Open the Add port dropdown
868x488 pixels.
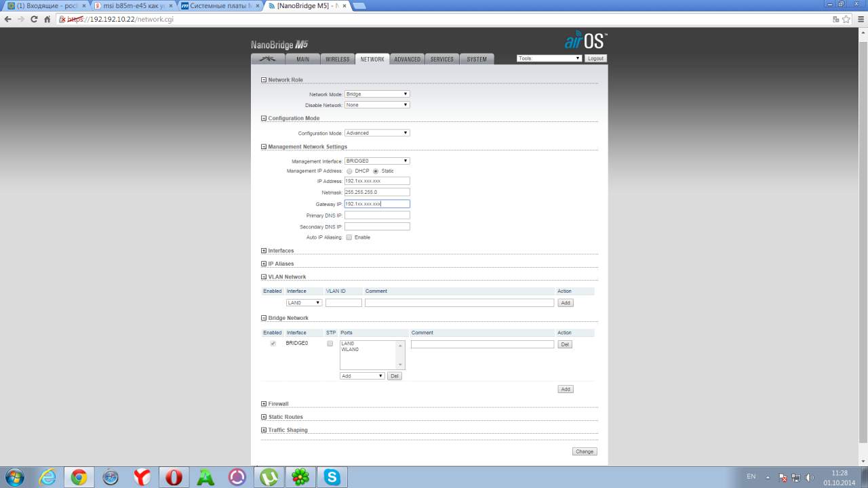click(x=362, y=375)
